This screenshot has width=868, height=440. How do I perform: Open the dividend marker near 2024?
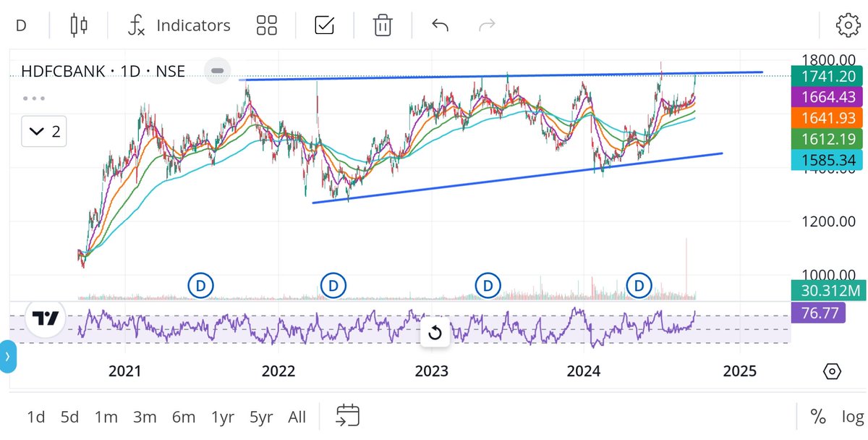pos(639,286)
